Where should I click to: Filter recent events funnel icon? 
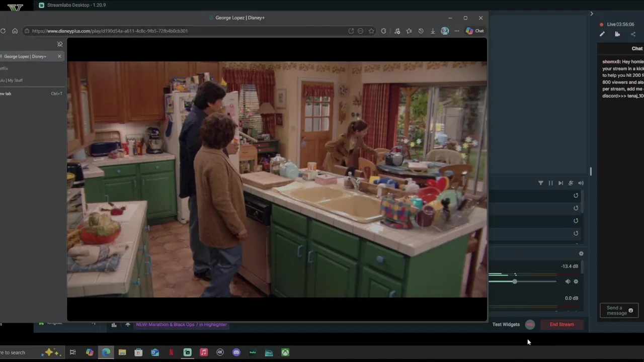point(541,183)
